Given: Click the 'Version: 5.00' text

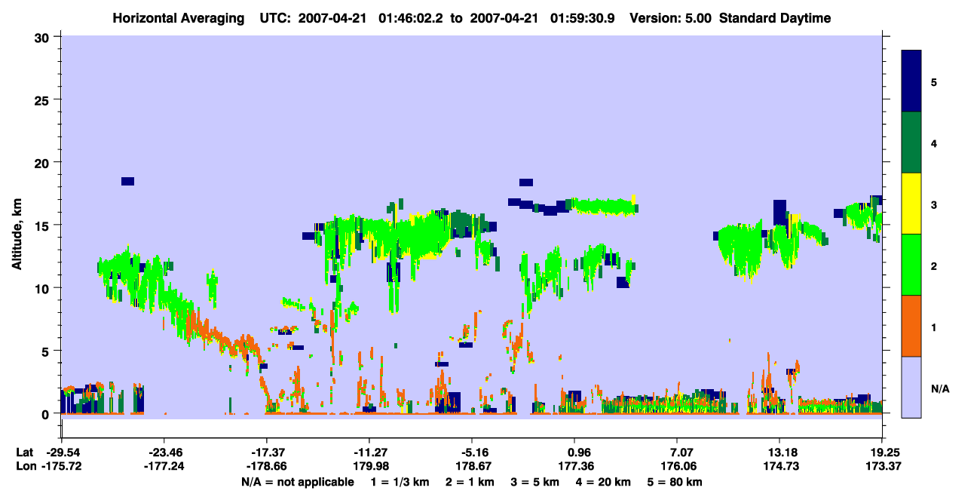Looking at the screenshot, I should click(x=669, y=18).
